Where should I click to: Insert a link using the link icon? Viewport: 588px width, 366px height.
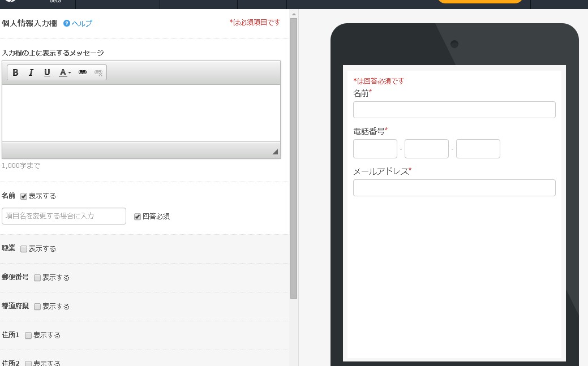point(83,72)
